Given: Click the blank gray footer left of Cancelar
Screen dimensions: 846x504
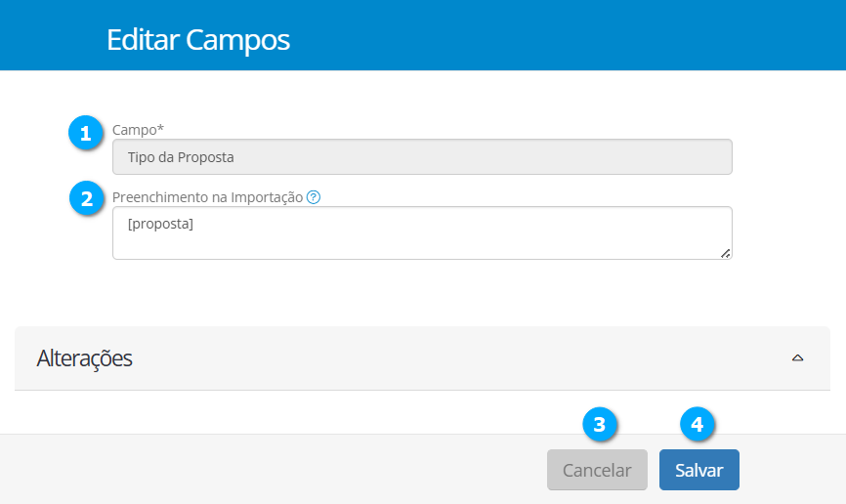Looking at the screenshot, I should point(274,470).
